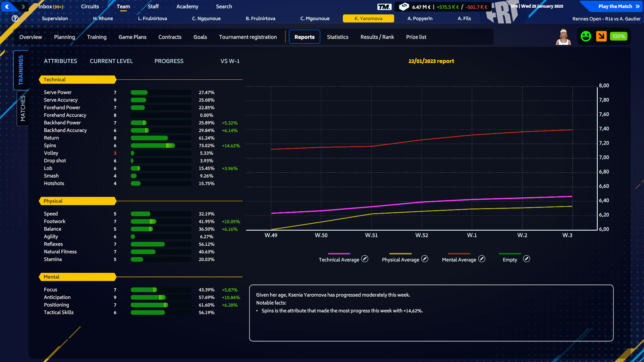The width and height of the screenshot is (644, 362).
Task: Click the 100% fitness indicator
Action: click(618, 36)
